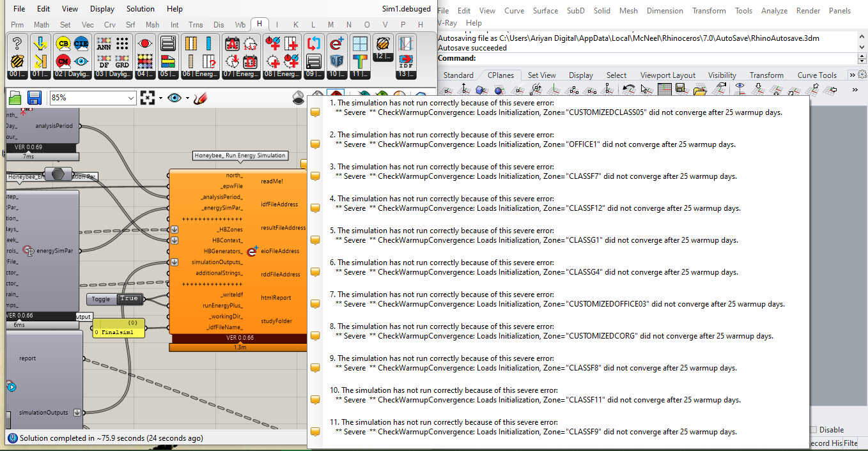The height and width of the screenshot is (451, 868).
Task: Click the blue CIE sky icon
Action: click(81, 43)
